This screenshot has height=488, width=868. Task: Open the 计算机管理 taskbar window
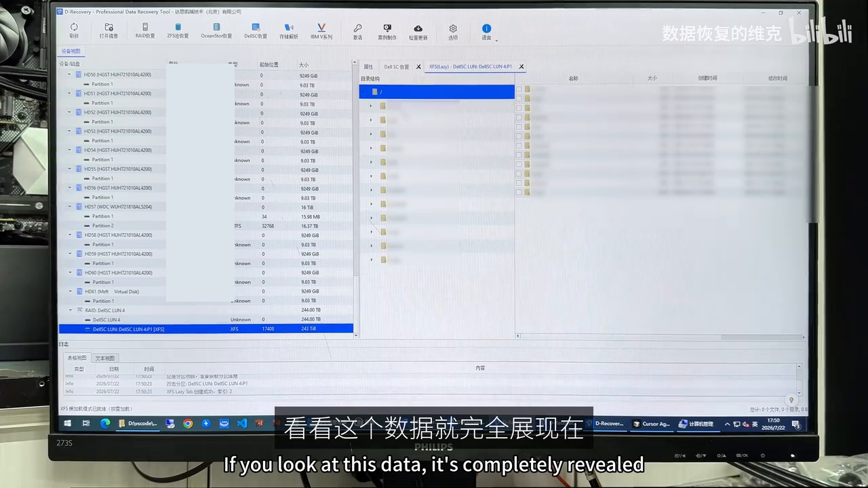click(696, 424)
